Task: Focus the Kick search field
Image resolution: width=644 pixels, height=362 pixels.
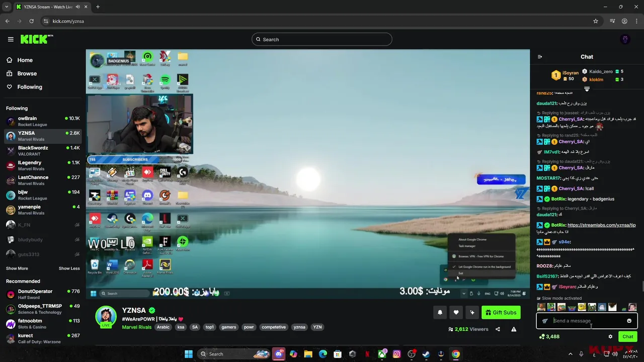Action: (x=322, y=39)
